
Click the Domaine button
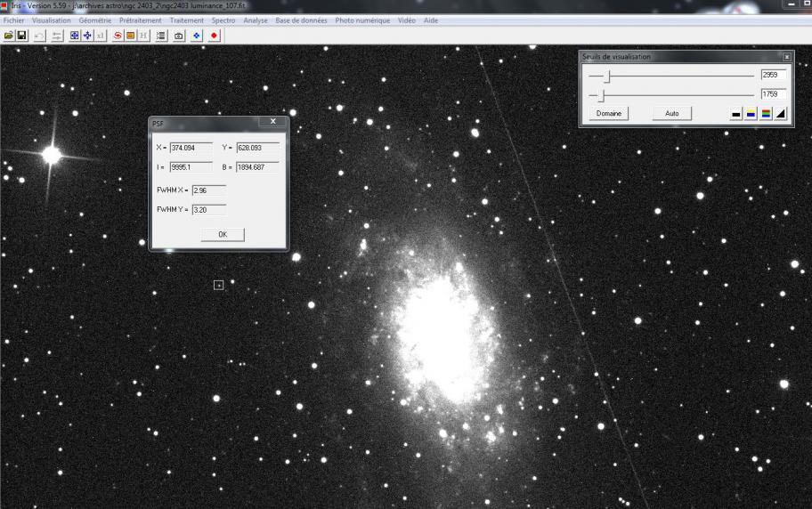608,113
